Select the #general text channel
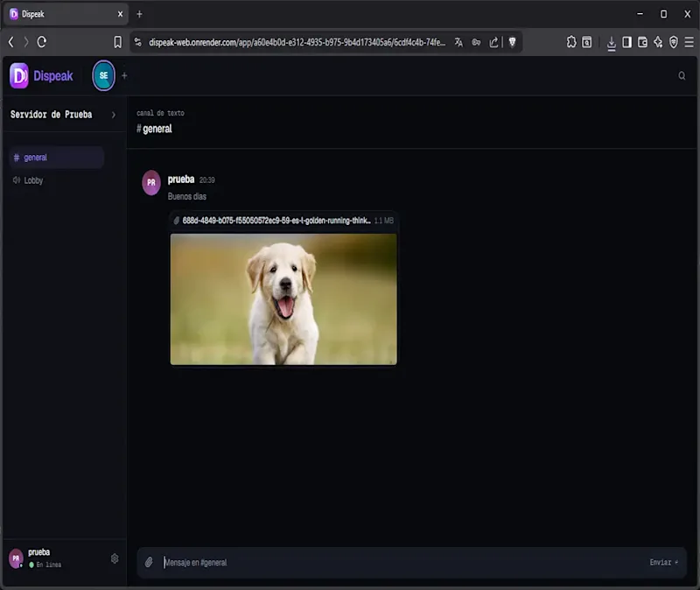Viewport: 700px width, 590px height. coord(57,158)
